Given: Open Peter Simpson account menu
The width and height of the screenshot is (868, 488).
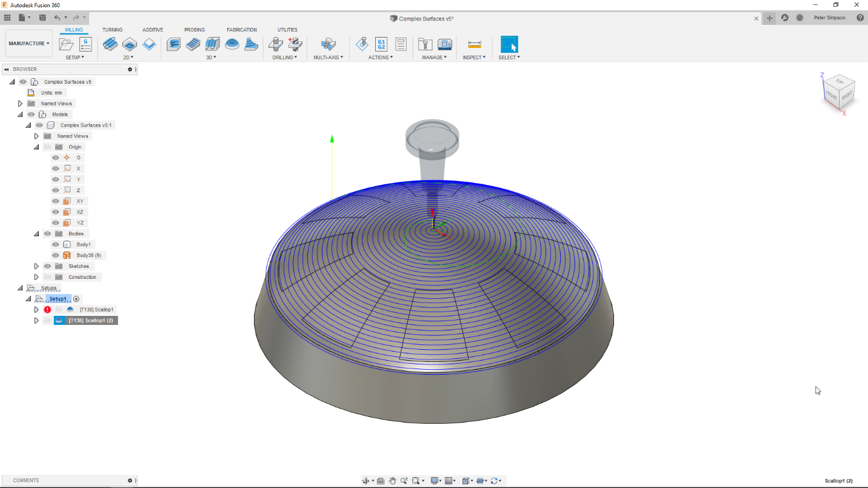Looking at the screenshot, I should (829, 18).
